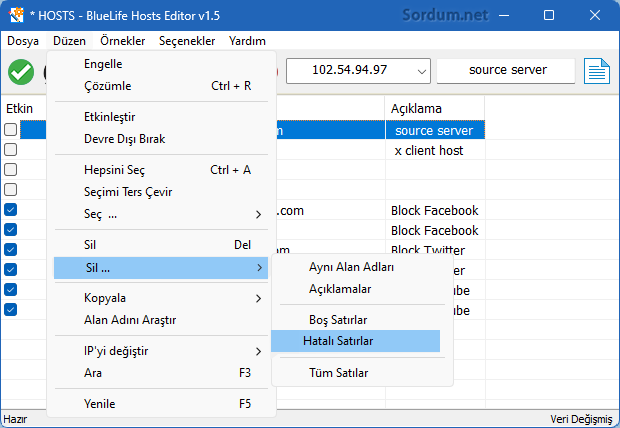Open the Düzen menu

70,41
